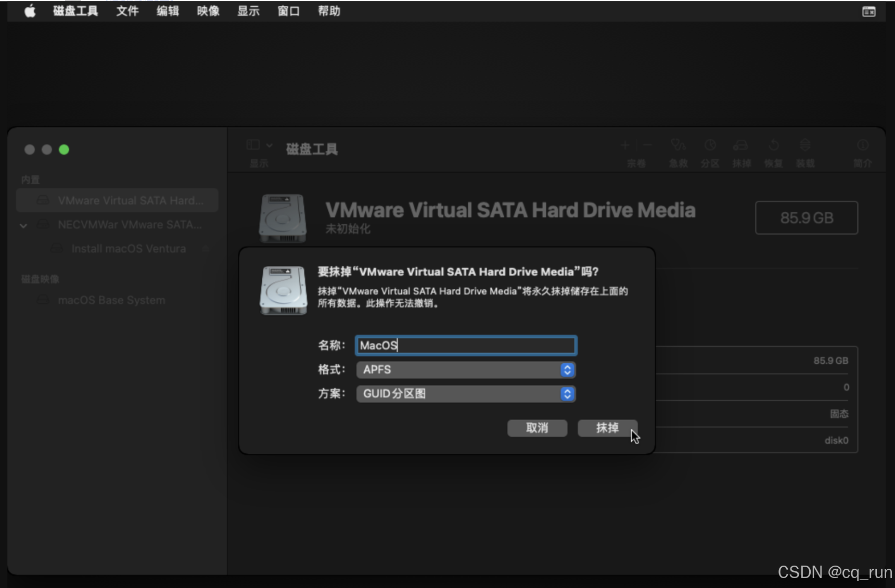This screenshot has width=895, height=588.
Task: Click the 简介 info toolbar icon
Action: pos(863,145)
